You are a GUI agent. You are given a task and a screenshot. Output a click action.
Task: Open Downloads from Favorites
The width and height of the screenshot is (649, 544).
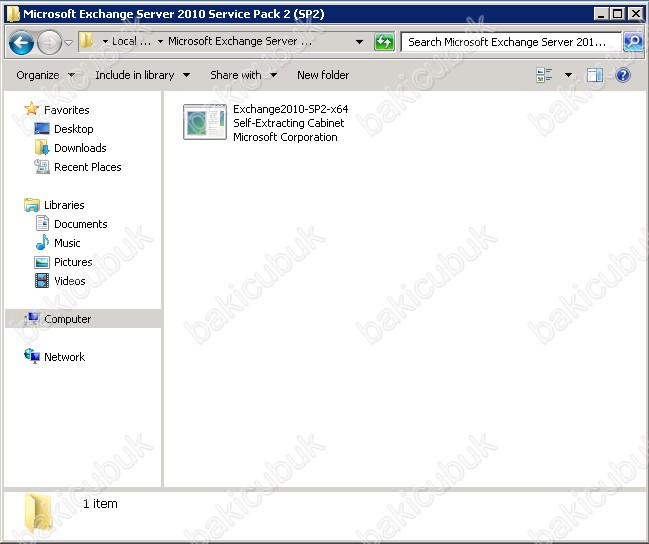pyautogui.click(x=80, y=148)
